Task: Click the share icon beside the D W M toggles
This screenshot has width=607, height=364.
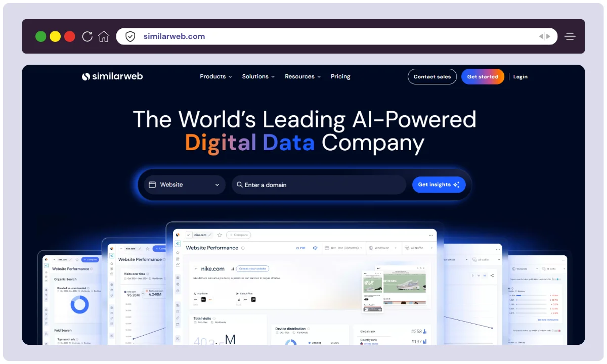Action: click(492, 276)
